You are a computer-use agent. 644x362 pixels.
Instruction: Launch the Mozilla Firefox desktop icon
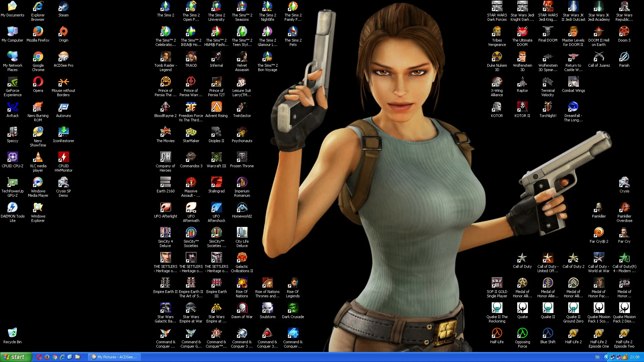pyautogui.click(x=38, y=34)
